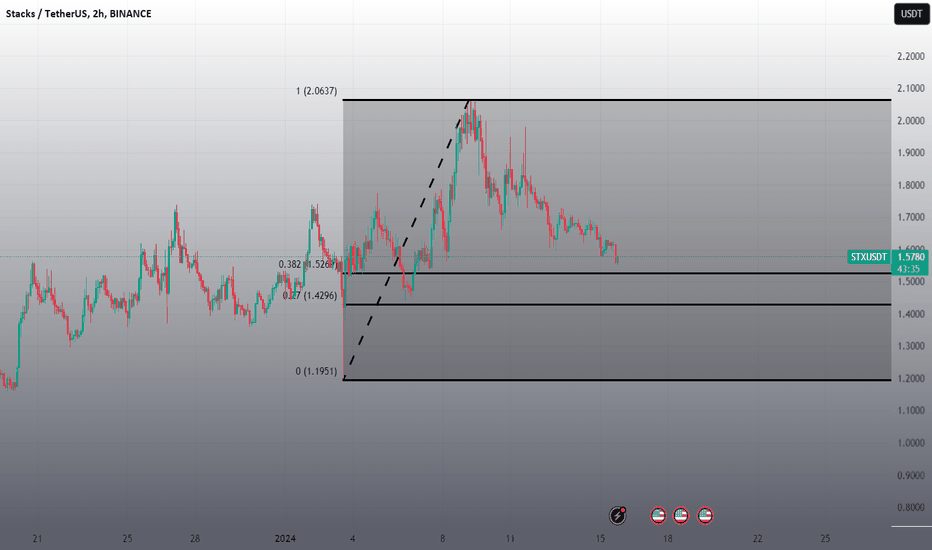932x550 pixels.
Task: Open the rightmost US flag economic event
Action: (x=705, y=516)
